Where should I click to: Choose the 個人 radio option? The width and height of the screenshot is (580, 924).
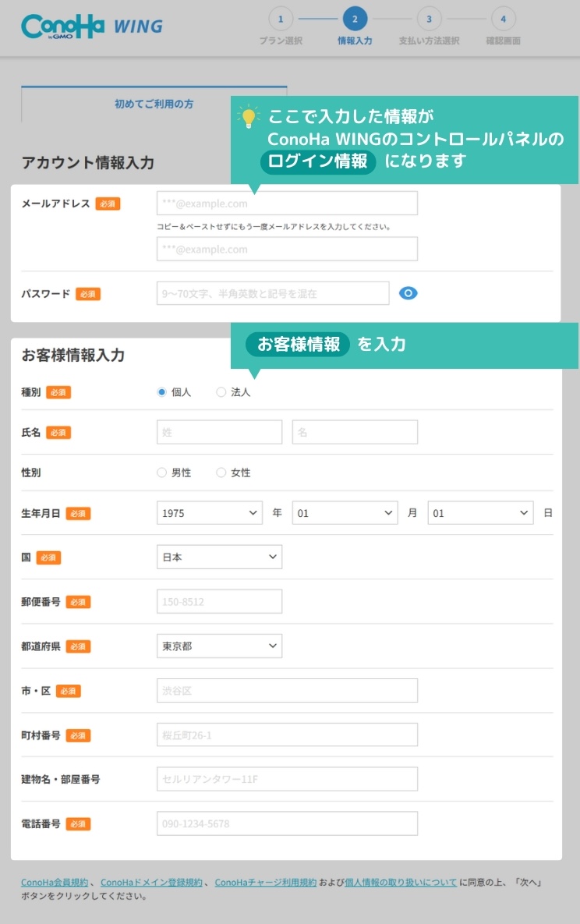tap(161, 392)
